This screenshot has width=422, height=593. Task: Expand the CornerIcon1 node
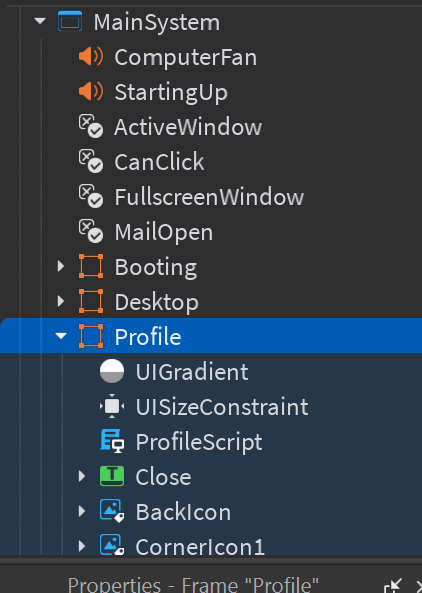point(82,546)
